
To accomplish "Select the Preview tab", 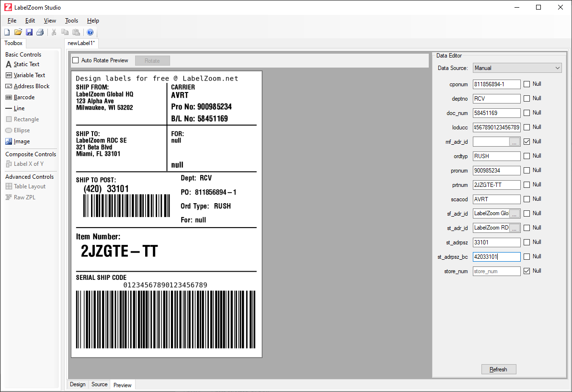I will click(122, 385).
